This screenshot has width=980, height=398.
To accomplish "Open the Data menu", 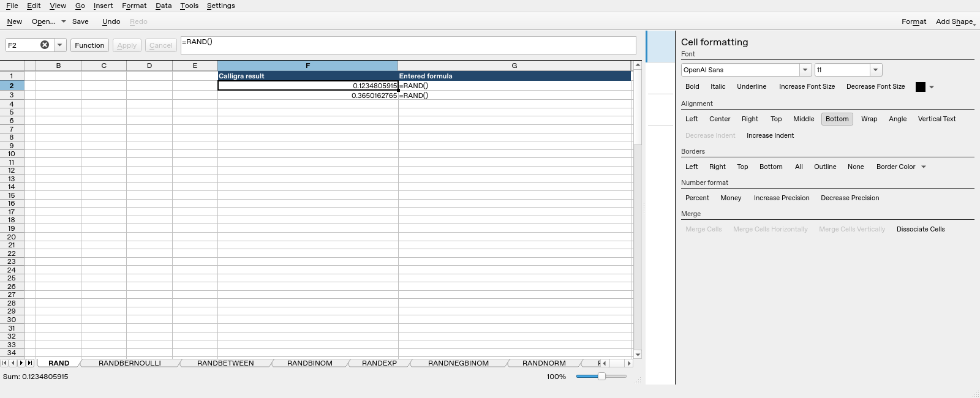I will coord(164,6).
